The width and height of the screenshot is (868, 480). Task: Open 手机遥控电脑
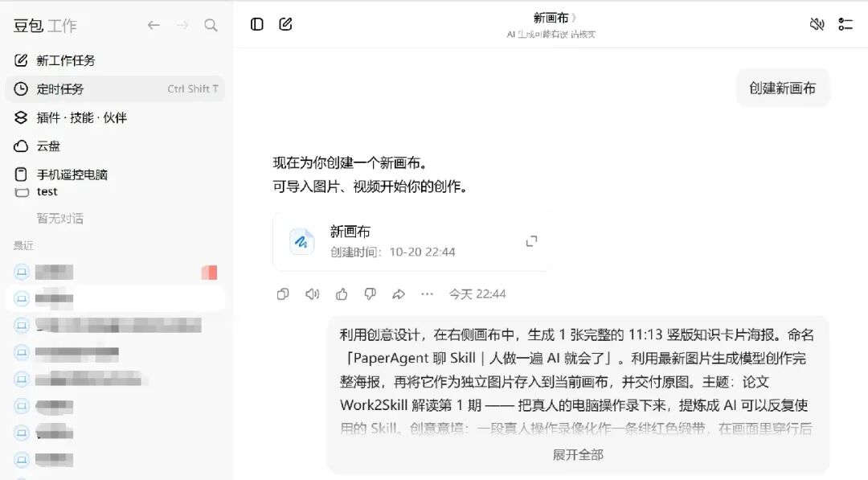pyautogui.click(x=115, y=174)
